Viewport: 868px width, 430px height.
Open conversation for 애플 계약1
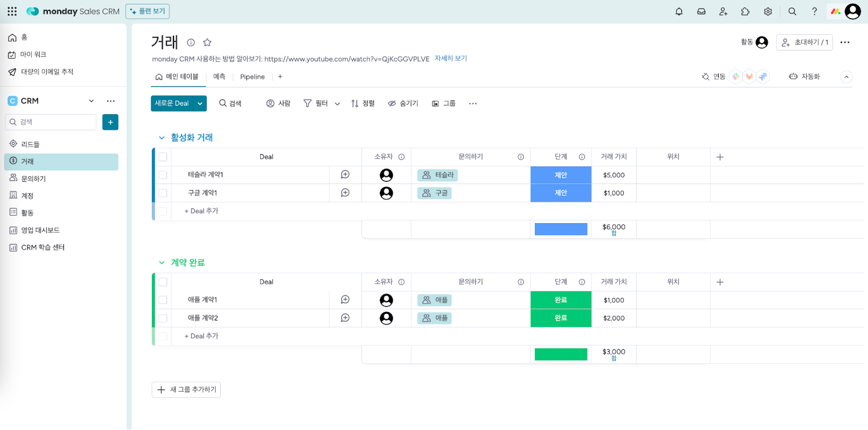(x=345, y=300)
